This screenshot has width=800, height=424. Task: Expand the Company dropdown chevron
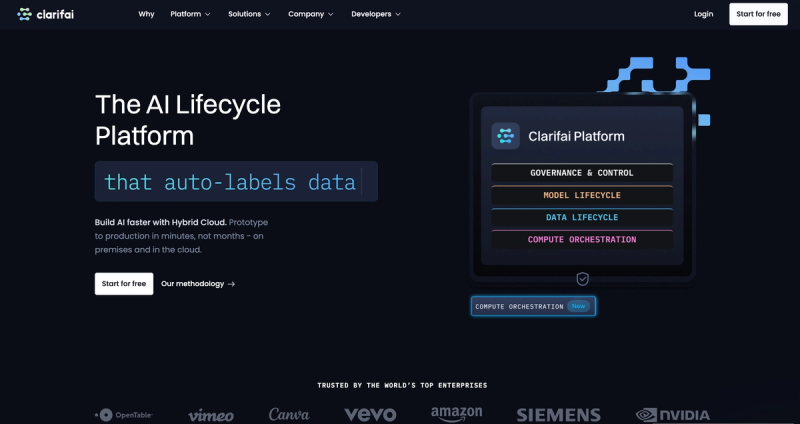331,14
